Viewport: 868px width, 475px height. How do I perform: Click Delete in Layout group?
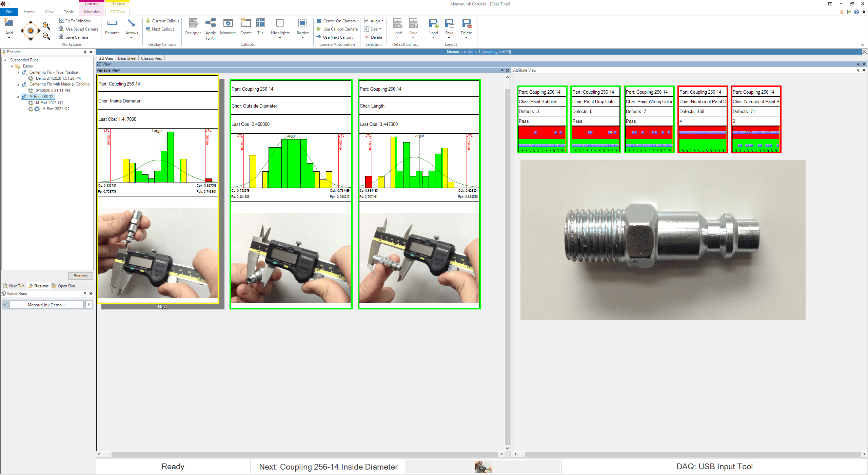point(466,28)
